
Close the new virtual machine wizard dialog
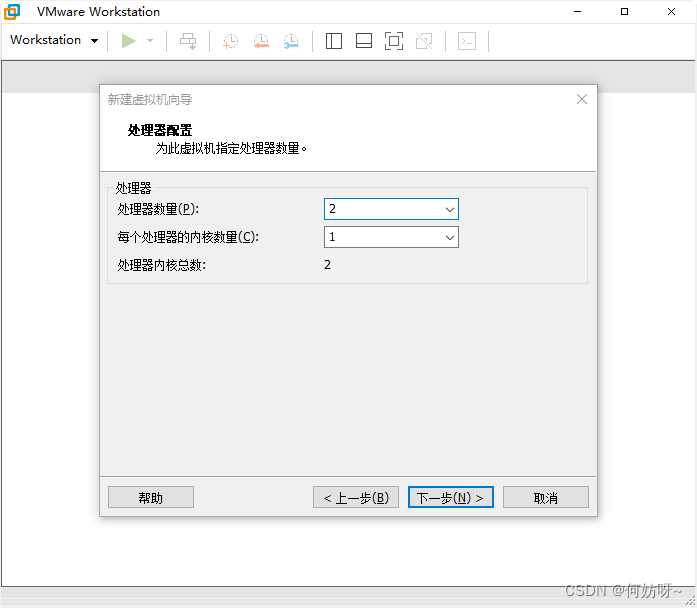(582, 99)
